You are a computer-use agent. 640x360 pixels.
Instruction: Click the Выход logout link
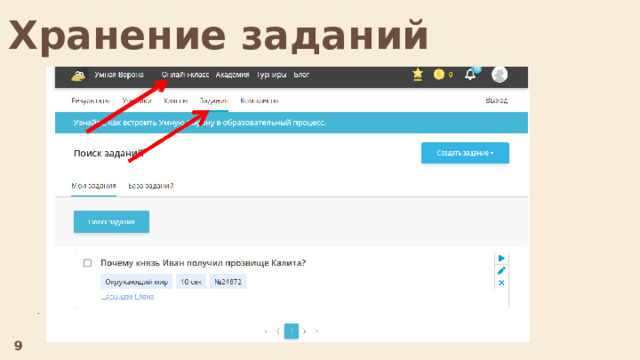click(x=497, y=100)
